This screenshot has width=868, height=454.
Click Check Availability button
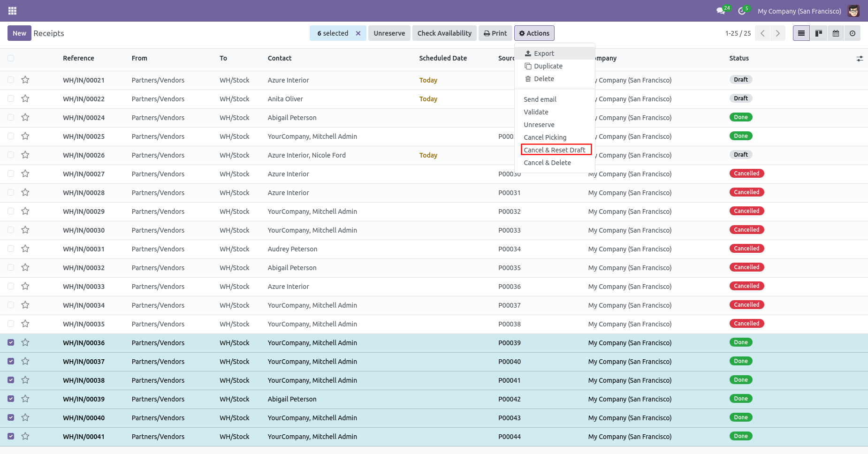444,33
